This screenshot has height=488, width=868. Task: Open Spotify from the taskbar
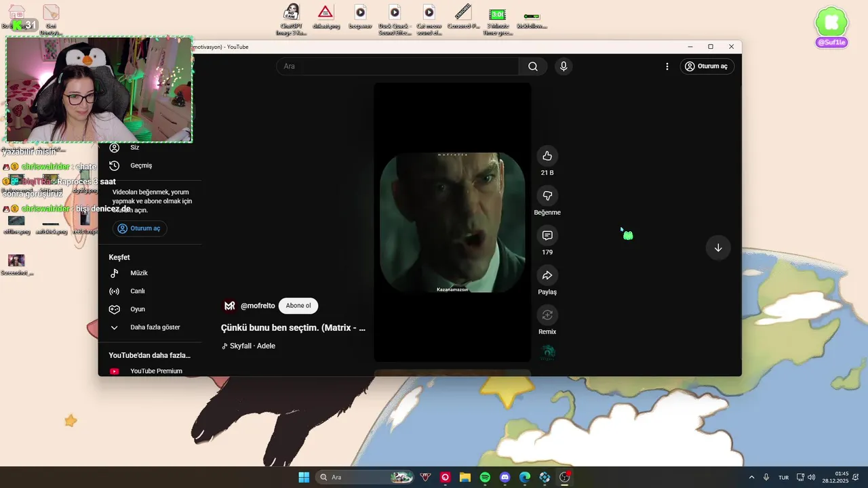coord(485,477)
